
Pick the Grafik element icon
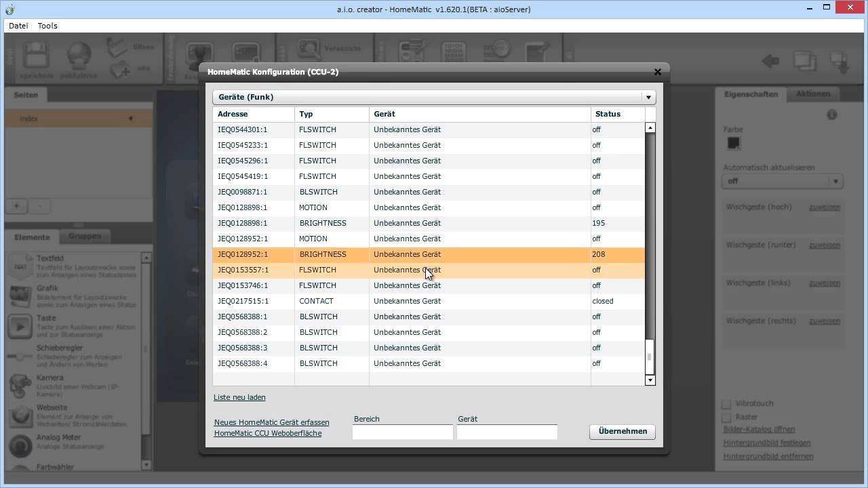[x=20, y=296]
